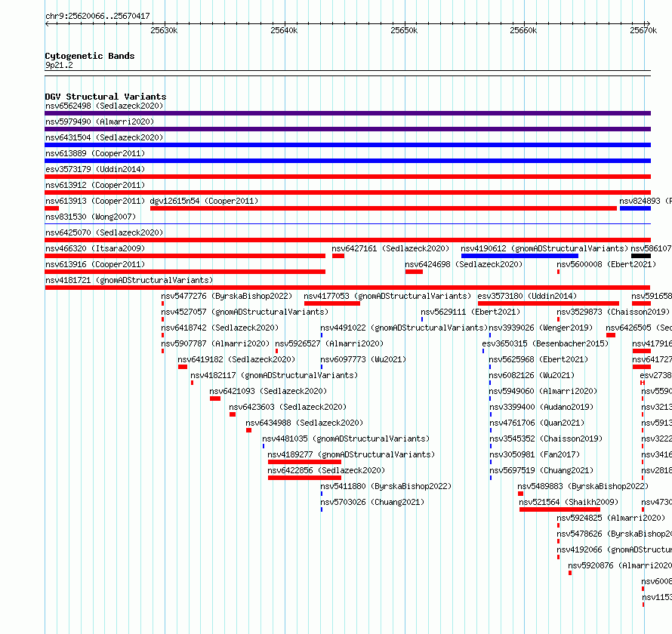Click nsv5703026 (Chuang2021) label
The image size is (672, 634).
pyautogui.click(x=372, y=502)
